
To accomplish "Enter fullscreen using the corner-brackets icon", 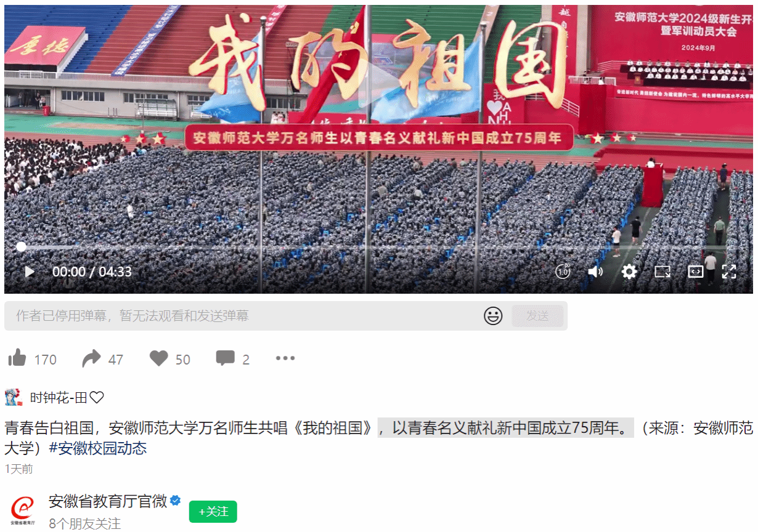I will point(729,272).
